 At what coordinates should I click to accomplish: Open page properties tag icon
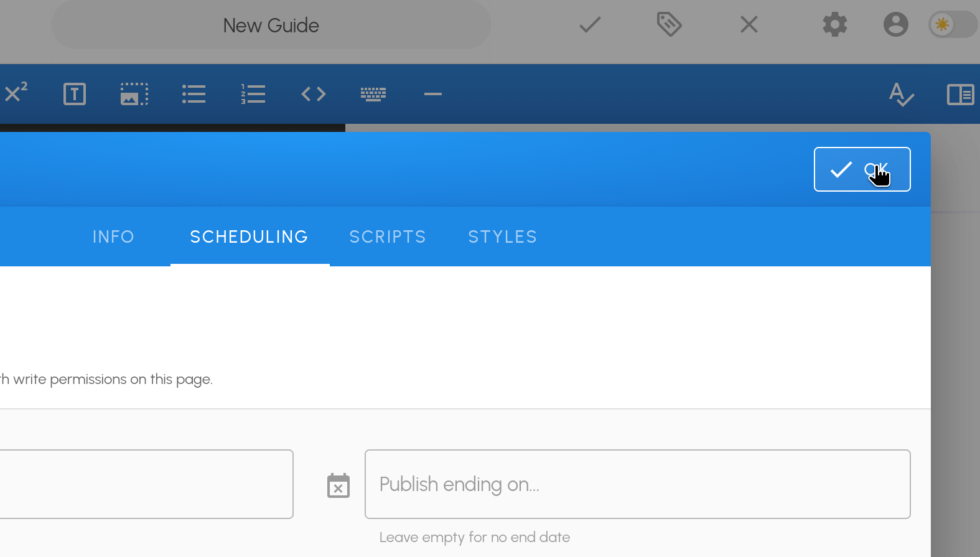point(670,25)
